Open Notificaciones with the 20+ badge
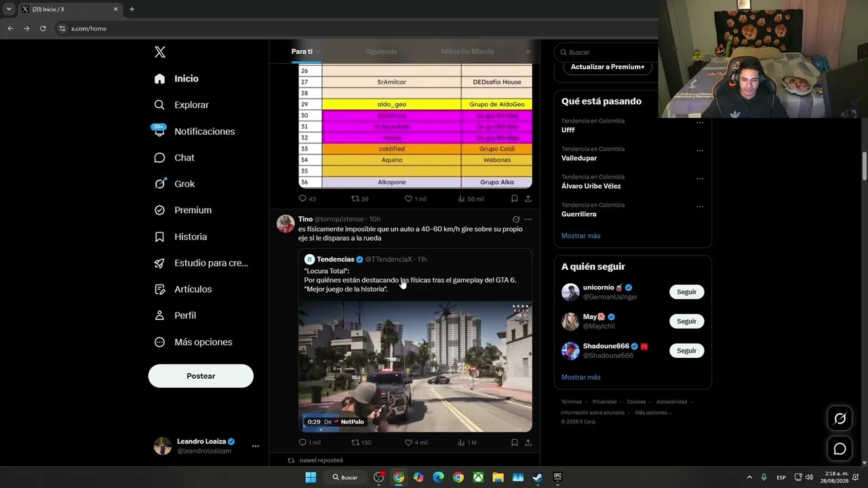Viewport: 868px width, 488px height. (194, 131)
